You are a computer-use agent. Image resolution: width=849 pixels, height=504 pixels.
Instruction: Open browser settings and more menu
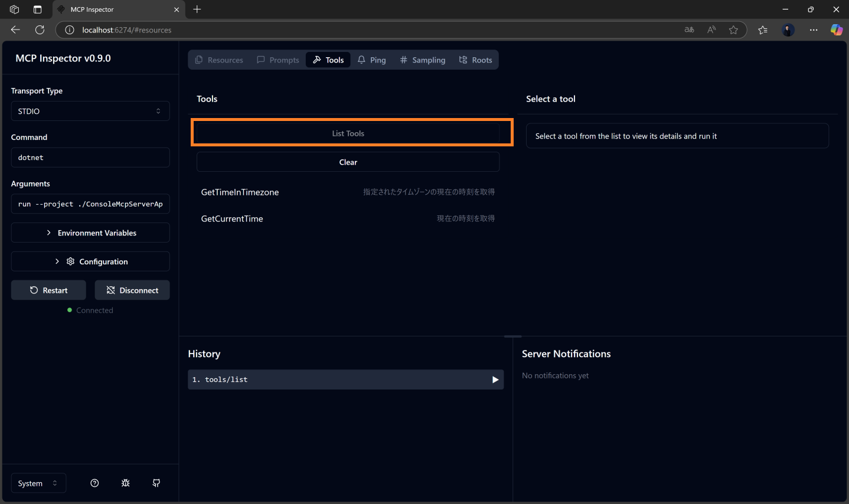click(814, 30)
